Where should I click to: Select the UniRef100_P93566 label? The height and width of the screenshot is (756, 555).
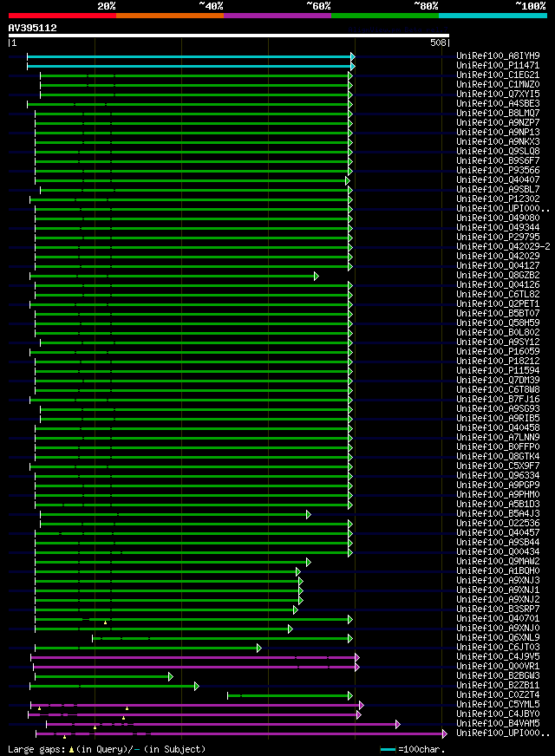(x=498, y=170)
